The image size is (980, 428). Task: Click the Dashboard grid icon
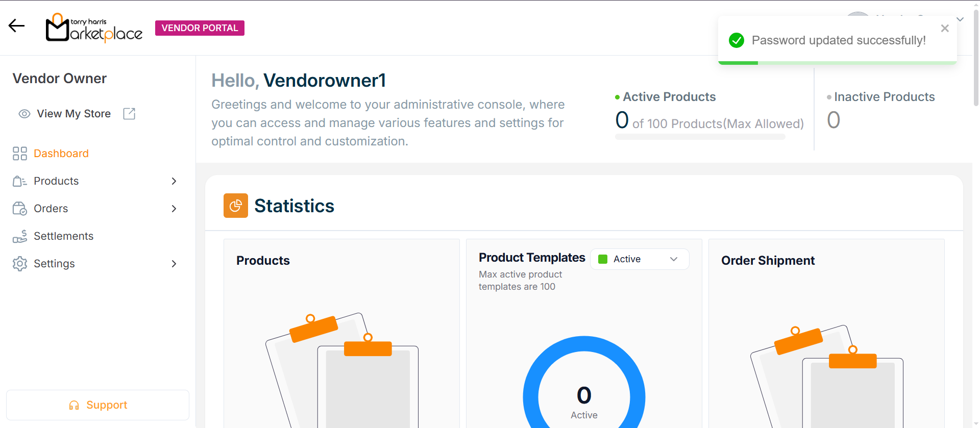click(x=20, y=154)
